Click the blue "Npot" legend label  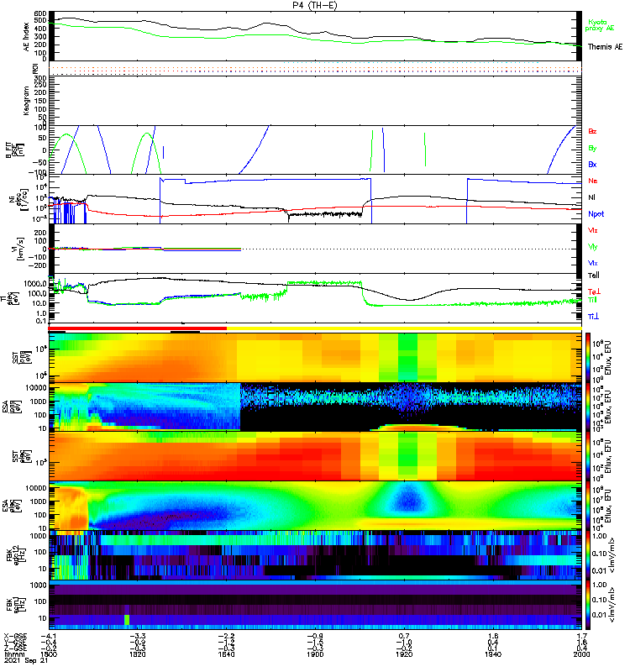596,214
